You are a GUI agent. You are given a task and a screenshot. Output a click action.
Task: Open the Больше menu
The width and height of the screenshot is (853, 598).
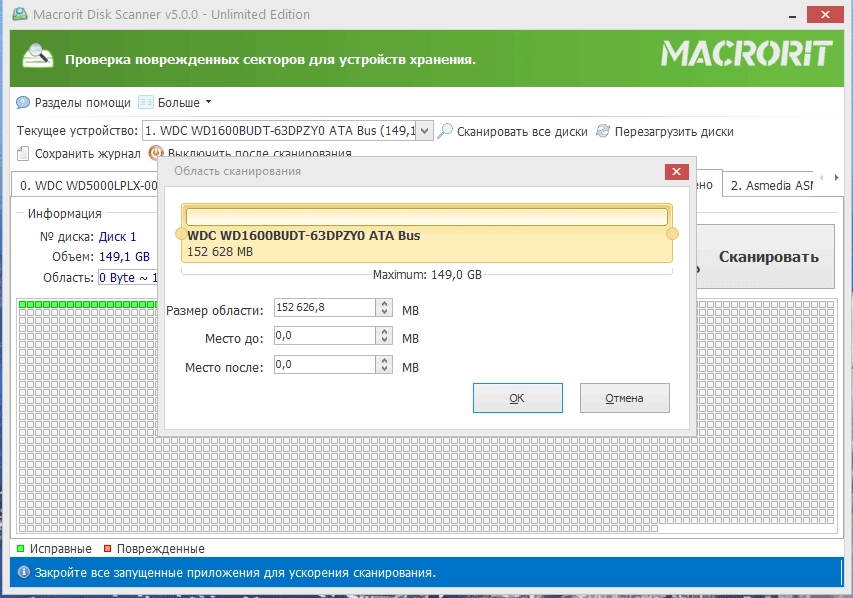tap(184, 102)
